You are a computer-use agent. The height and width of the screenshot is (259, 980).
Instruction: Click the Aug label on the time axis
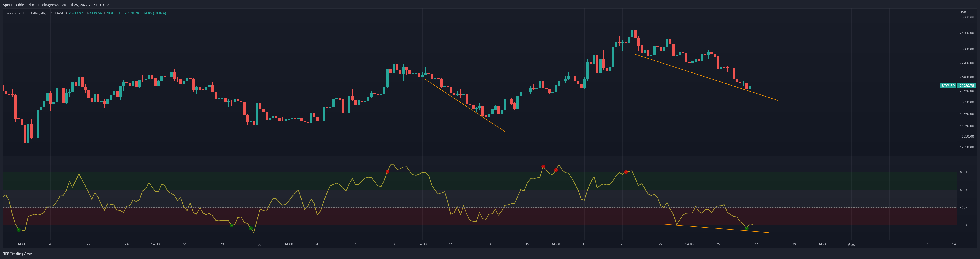click(851, 244)
